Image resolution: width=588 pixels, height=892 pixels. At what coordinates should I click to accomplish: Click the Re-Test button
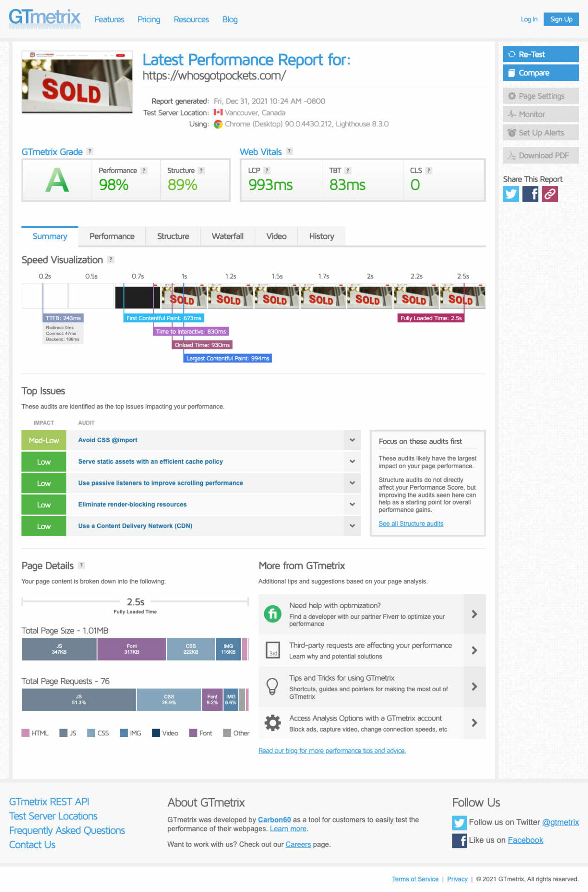tap(541, 54)
